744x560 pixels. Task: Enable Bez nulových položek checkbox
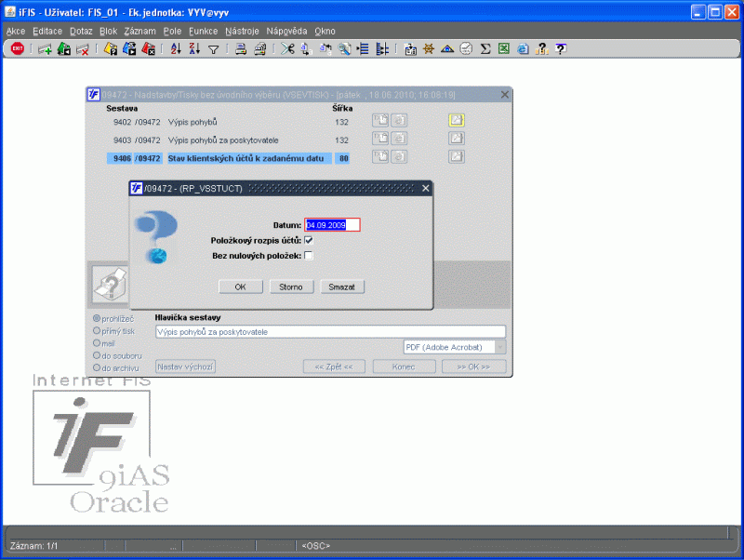click(x=309, y=256)
